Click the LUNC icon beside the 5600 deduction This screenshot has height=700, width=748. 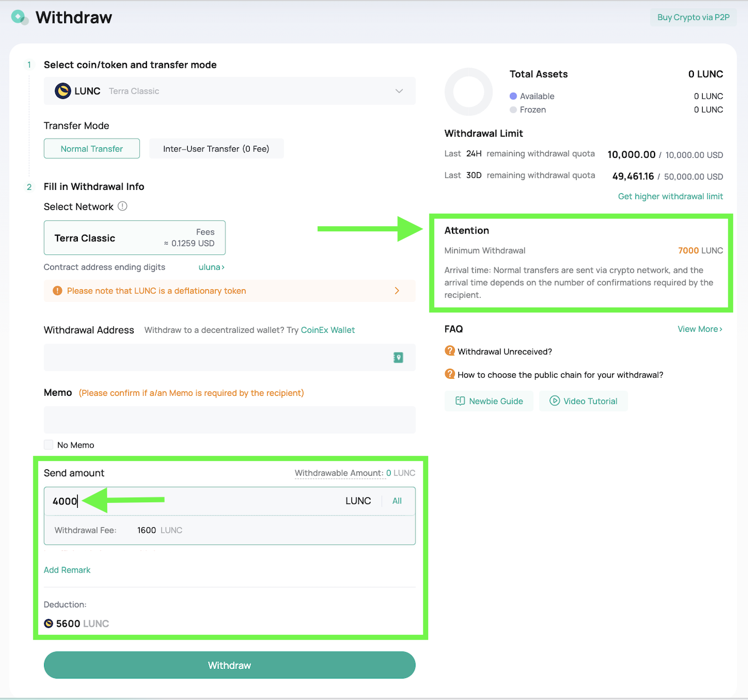pyautogui.click(x=49, y=623)
